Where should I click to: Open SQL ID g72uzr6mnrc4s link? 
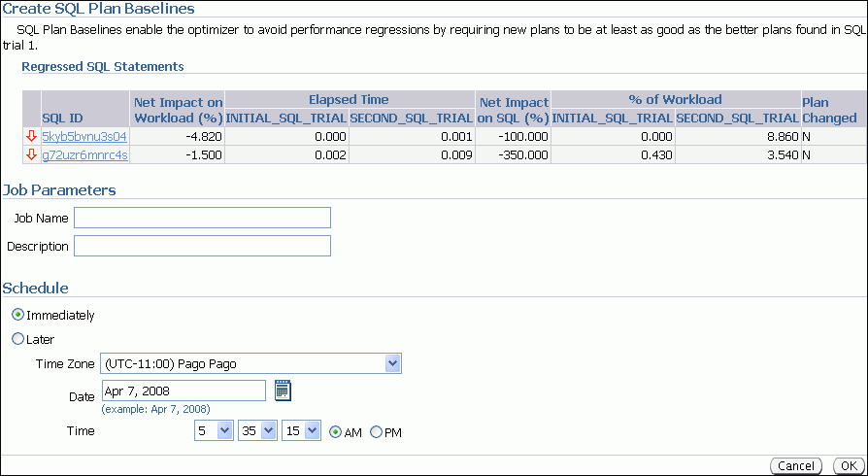[x=84, y=155]
